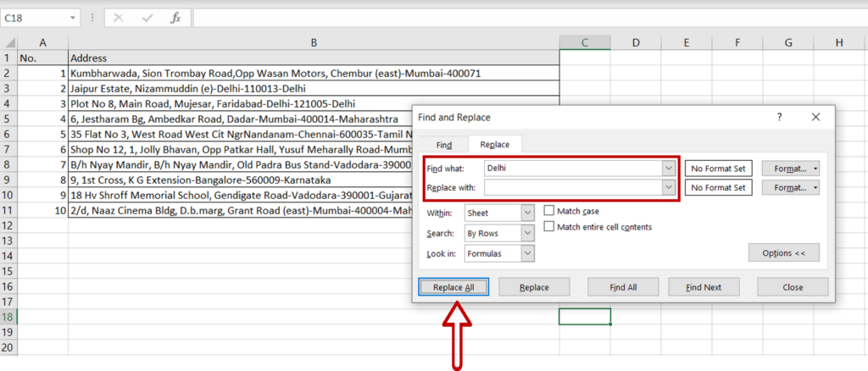Screen dimensions: 868x371
Task: Open Format dropdown arrow for Replace with
Action: pyautogui.click(x=815, y=188)
